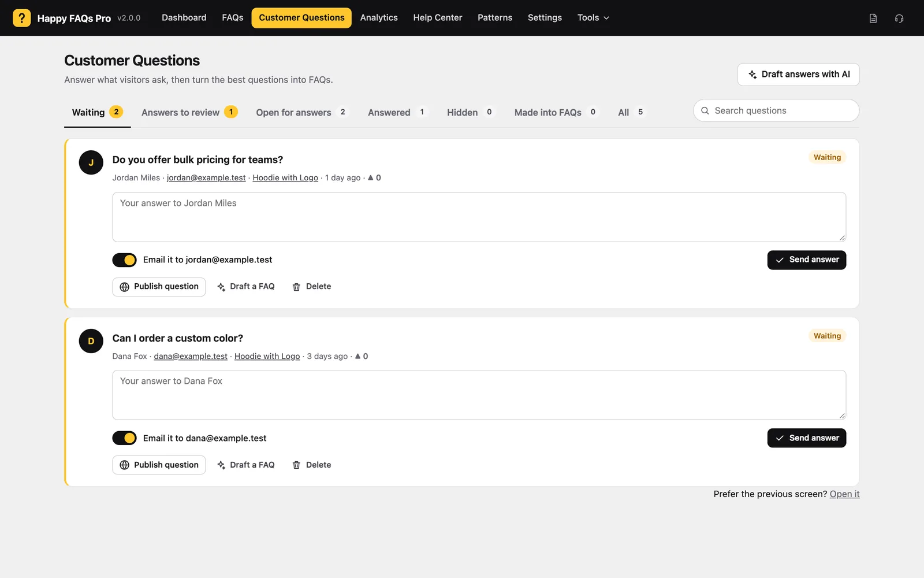The image size is (924, 578).
Task: Open the Analytics page
Action: (379, 18)
